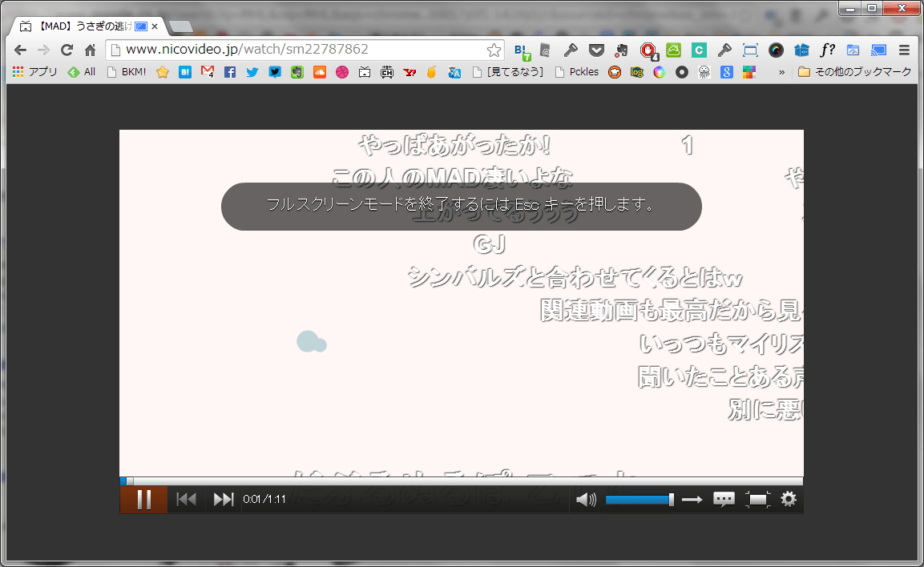Mute the video player volume
Viewport: 924px width, 567px height.
tap(586, 500)
